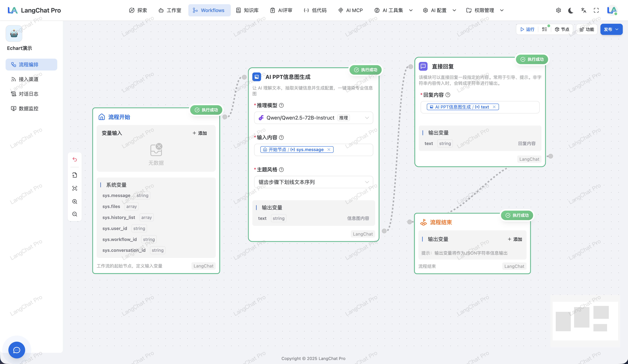The width and height of the screenshot is (628, 364).
Task: Open the floating chat bubble button
Action: tap(17, 350)
